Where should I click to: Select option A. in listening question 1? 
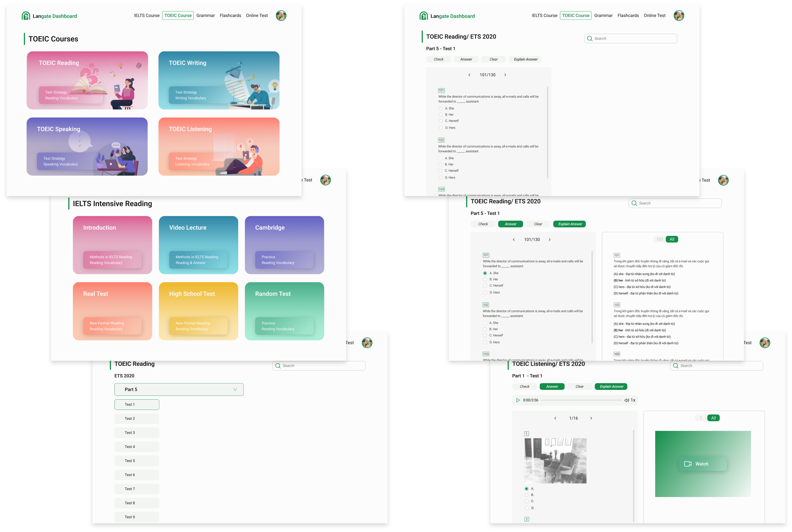(x=526, y=489)
